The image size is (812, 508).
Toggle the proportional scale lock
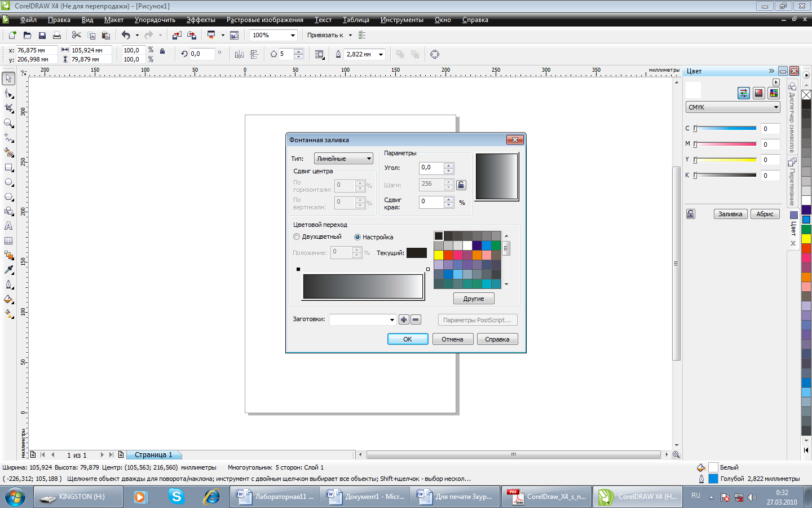point(162,51)
